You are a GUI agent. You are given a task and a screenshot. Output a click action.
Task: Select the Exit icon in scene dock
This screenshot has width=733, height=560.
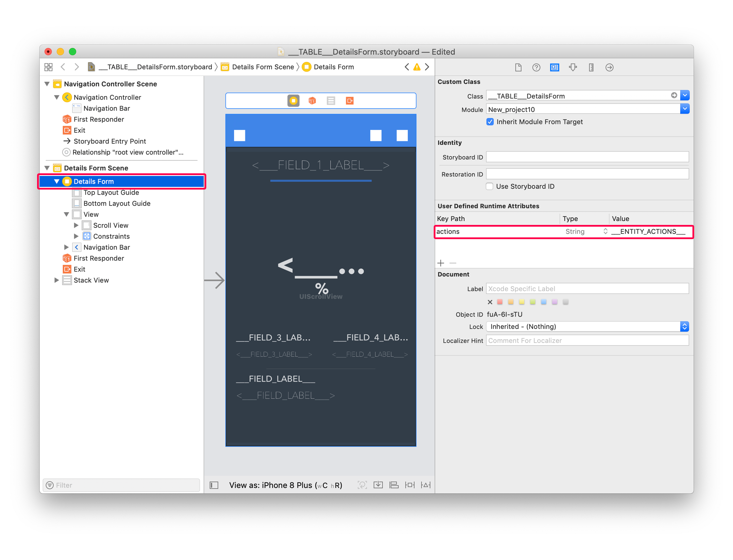pyautogui.click(x=349, y=101)
